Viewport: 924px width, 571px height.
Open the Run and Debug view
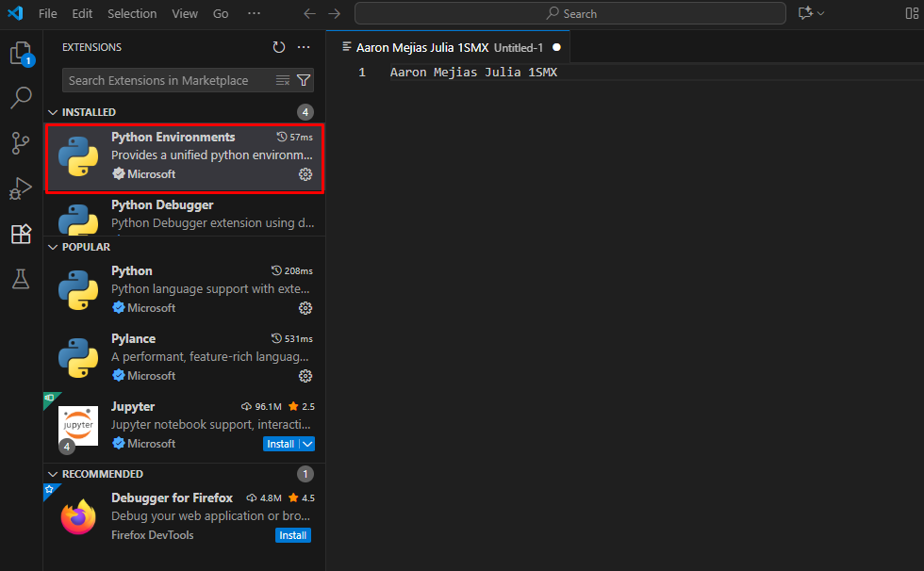(x=21, y=188)
